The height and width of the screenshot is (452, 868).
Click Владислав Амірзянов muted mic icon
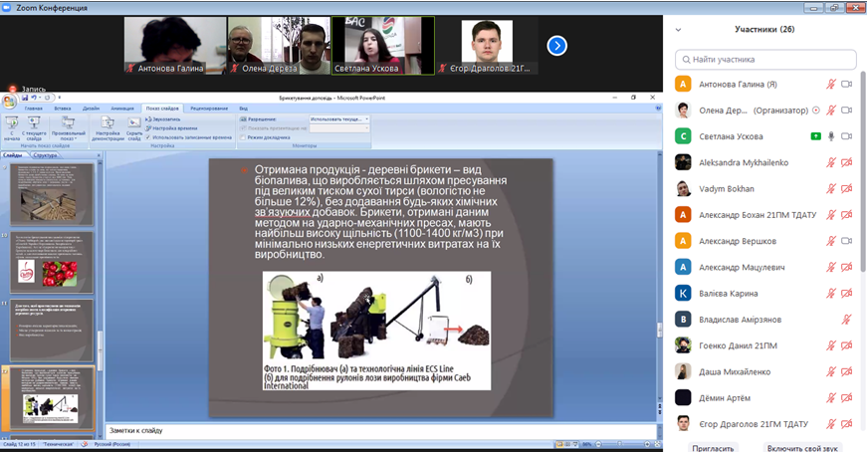846,319
